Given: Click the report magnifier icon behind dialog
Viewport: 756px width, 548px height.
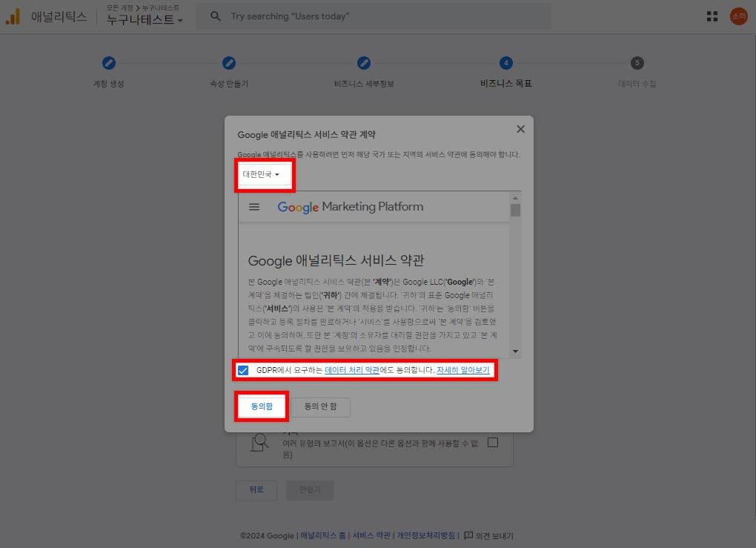Looking at the screenshot, I should point(260,443).
